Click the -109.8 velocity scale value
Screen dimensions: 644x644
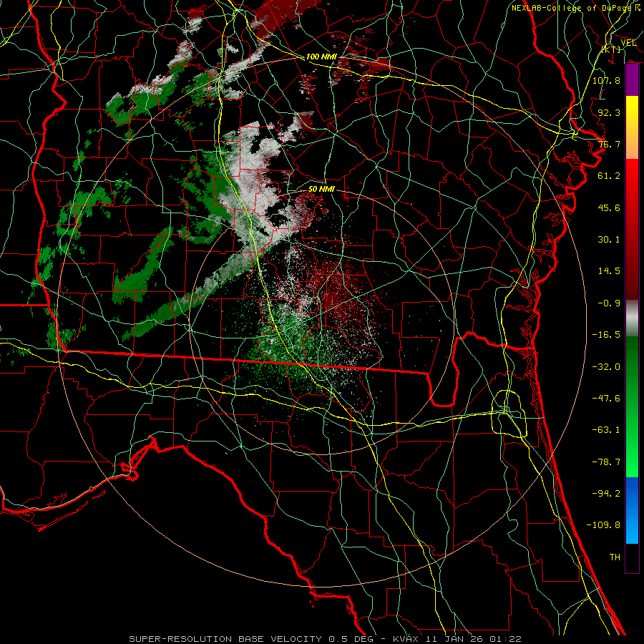[x=603, y=525]
